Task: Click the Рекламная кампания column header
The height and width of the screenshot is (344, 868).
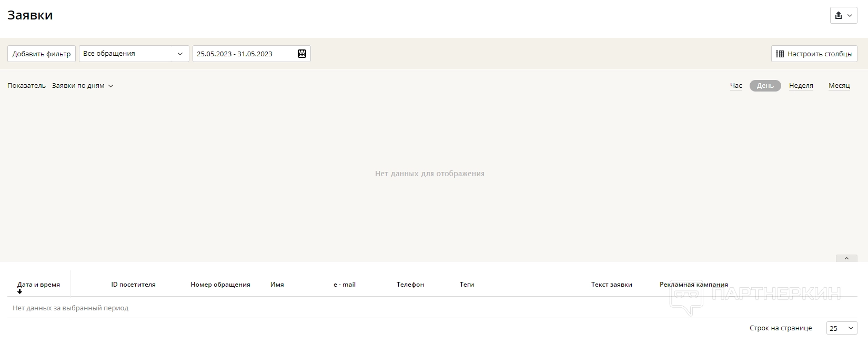Action: click(694, 285)
